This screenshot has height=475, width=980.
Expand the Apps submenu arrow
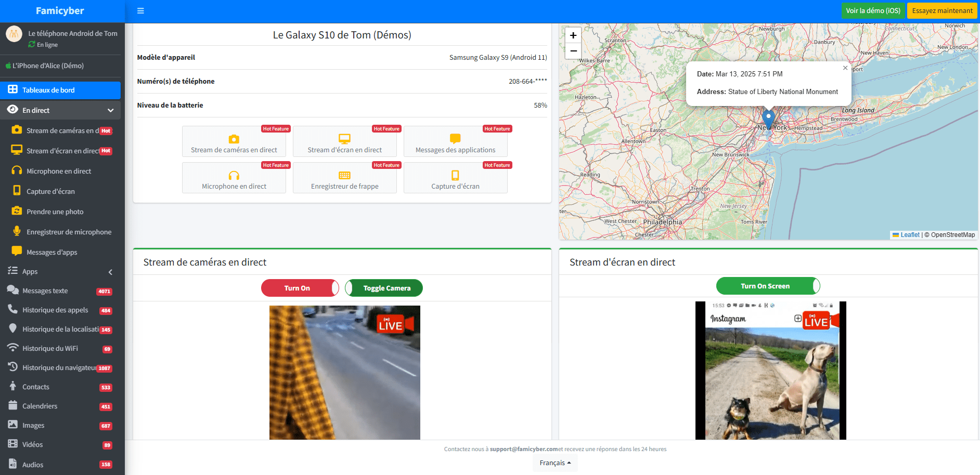[110, 272]
